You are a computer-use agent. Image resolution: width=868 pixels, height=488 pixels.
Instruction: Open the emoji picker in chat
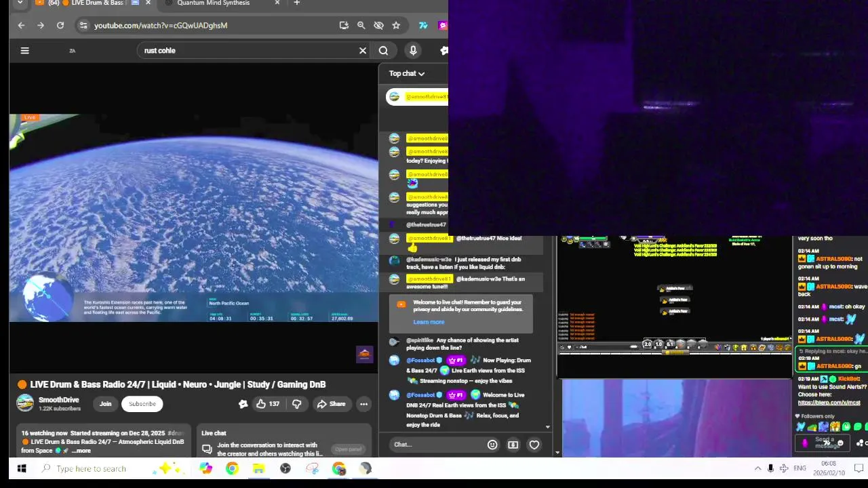pos(492,445)
